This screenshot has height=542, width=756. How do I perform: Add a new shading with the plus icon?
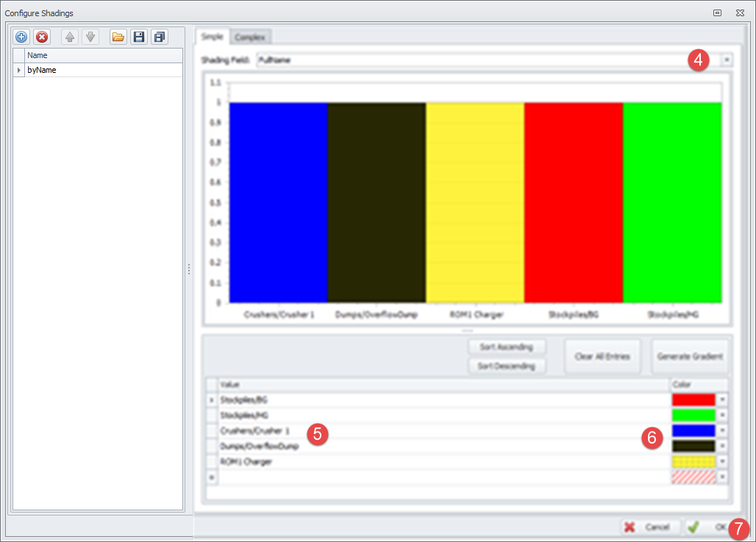point(21,36)
